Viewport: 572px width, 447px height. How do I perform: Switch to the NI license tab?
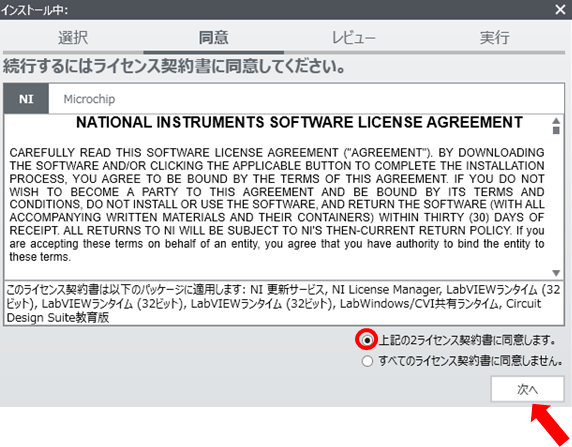26,99
